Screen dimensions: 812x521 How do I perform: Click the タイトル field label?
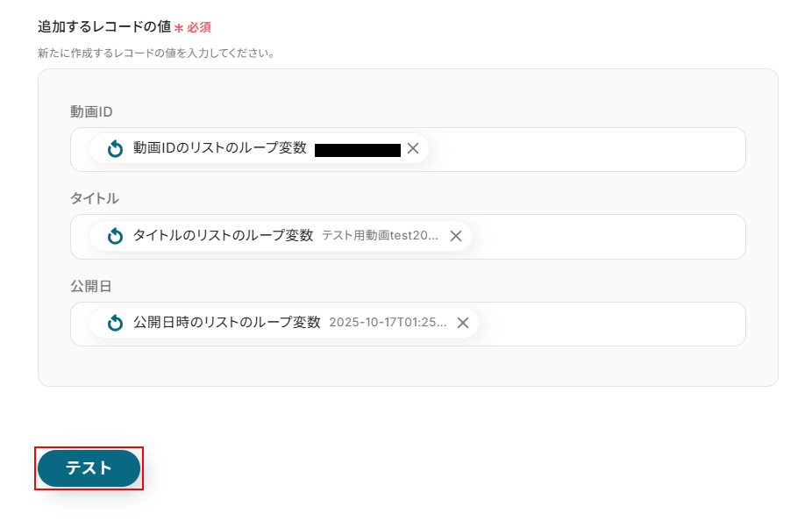tap(95, 198)
